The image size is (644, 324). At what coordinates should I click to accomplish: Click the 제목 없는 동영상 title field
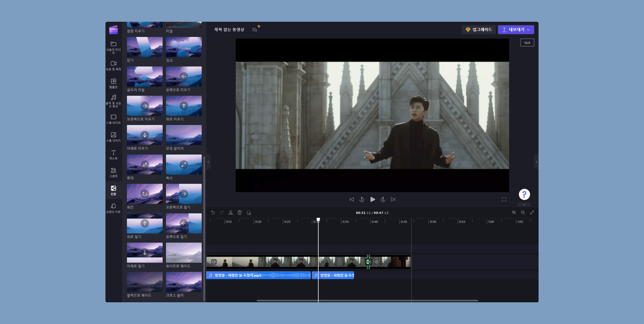[229, 30]
